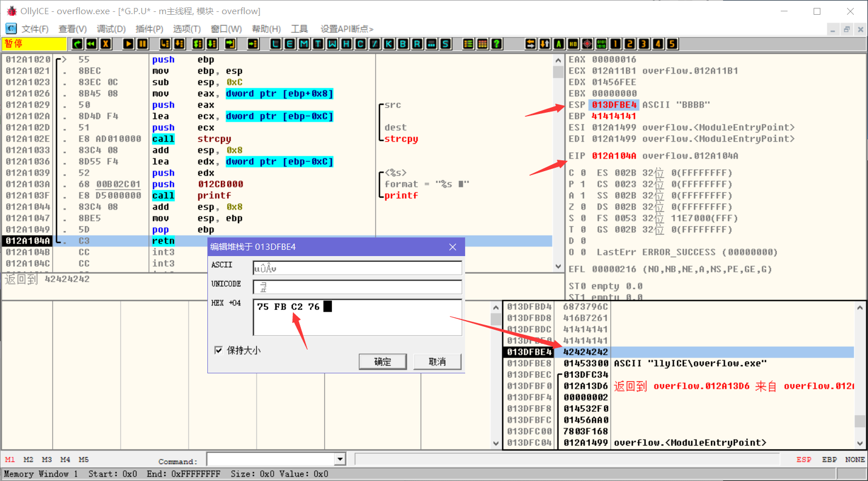Click the ASCII input field in dialog
Screen dimensions: 868x481
(x=358, y=268)
